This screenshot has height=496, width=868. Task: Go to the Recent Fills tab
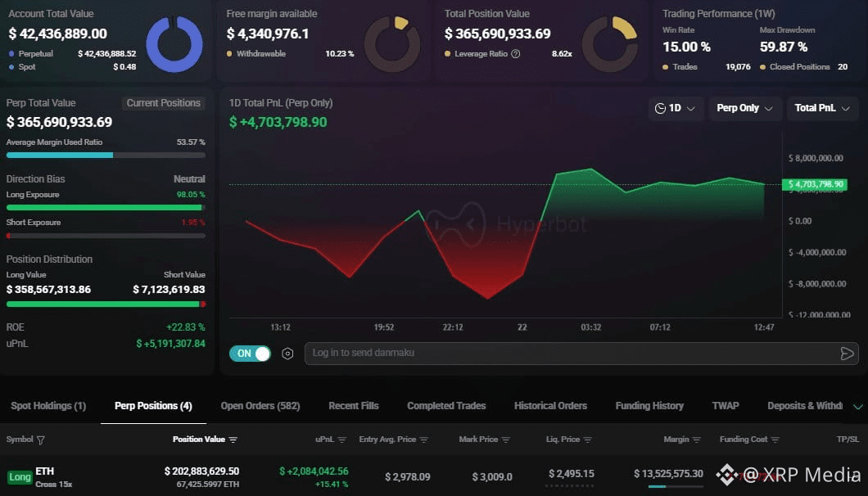[x=354, y=406]
